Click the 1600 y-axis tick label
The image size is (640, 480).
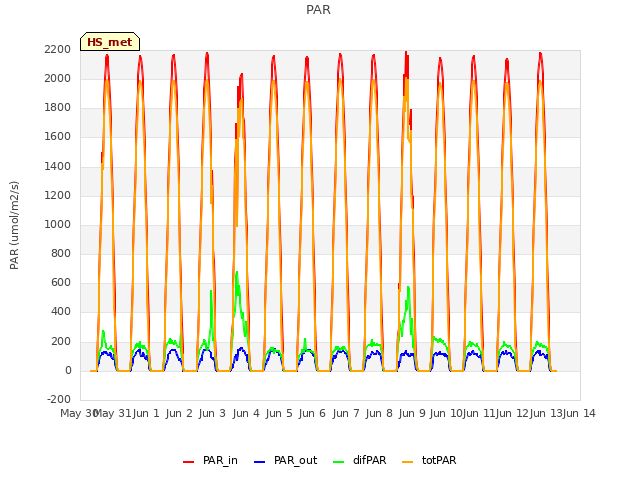[x=58, y=137]
